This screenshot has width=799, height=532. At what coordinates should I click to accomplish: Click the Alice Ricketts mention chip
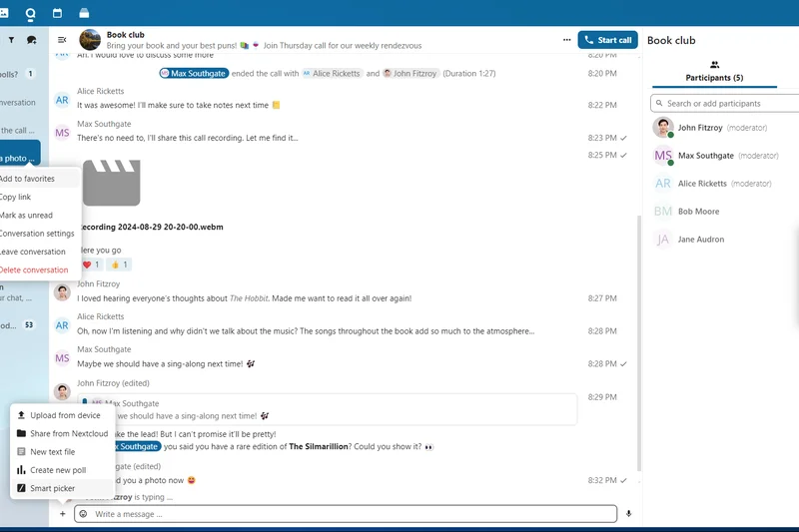tap(332, 73)
